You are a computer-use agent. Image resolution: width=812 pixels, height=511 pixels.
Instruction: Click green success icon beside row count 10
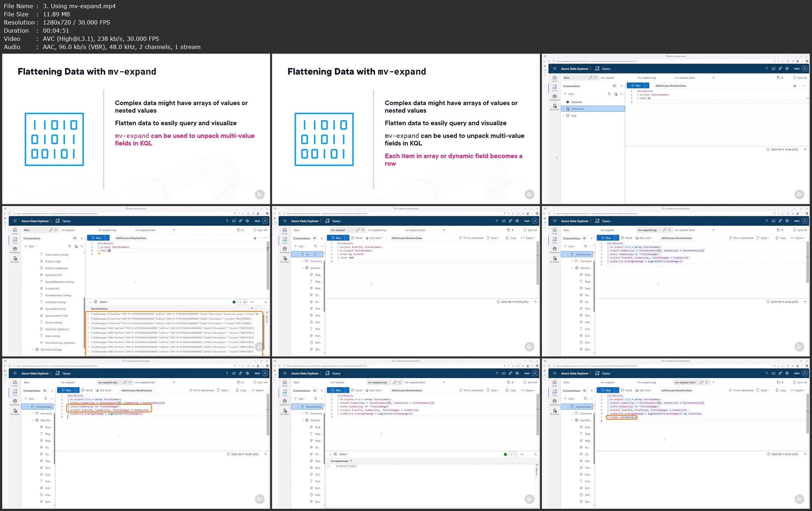(234, 302)
